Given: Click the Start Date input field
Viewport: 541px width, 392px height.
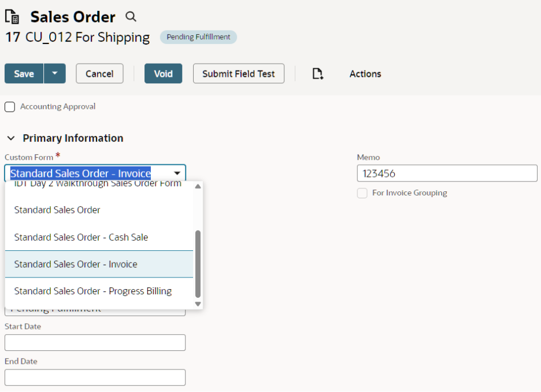Looking at the screenshot, I should pos(95,343).
